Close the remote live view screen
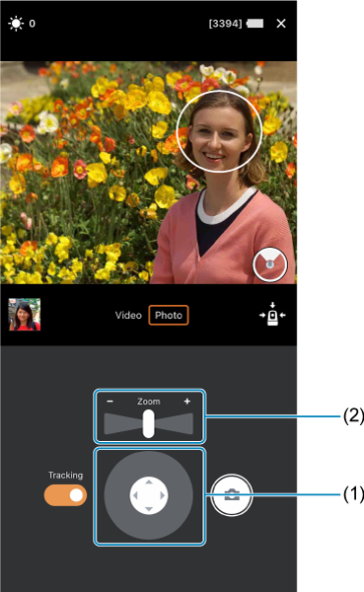Screen dimensions: 364x592 [281, 24]
